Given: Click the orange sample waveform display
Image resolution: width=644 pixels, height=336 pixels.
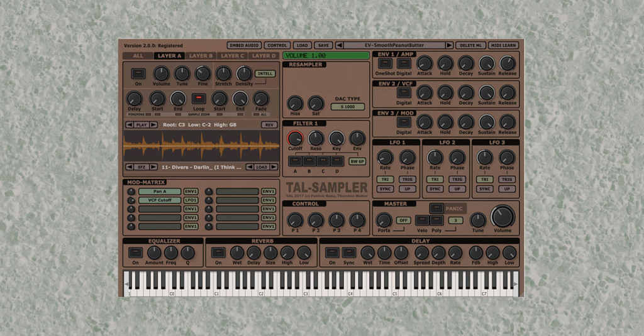Looking at the screenshot, I should tap(201, 146).
